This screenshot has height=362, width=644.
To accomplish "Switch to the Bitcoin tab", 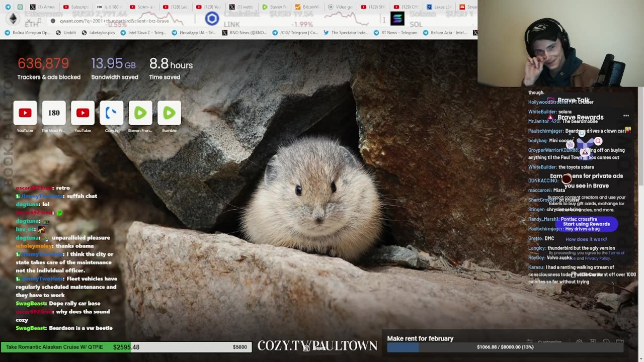I will coord(307,7).
